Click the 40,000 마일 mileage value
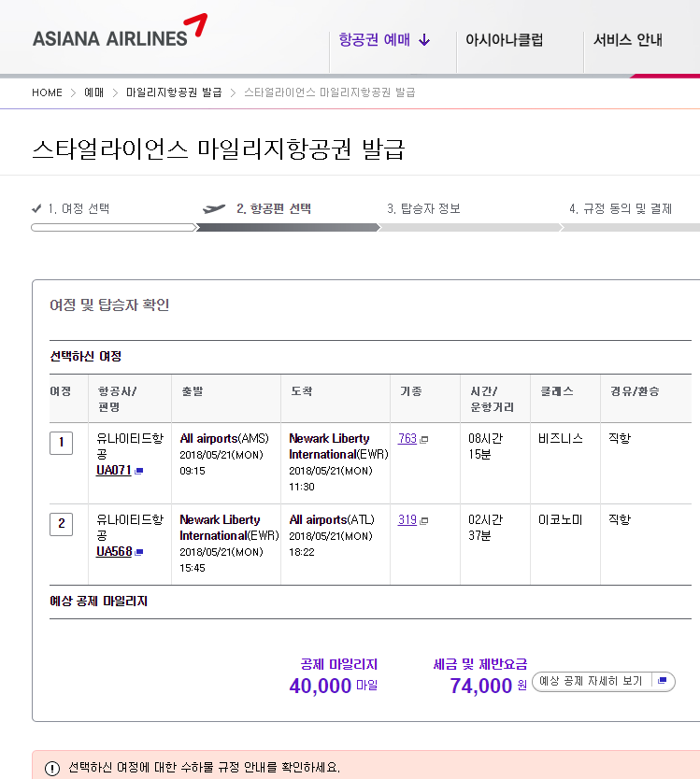 [x=333, y=686]
